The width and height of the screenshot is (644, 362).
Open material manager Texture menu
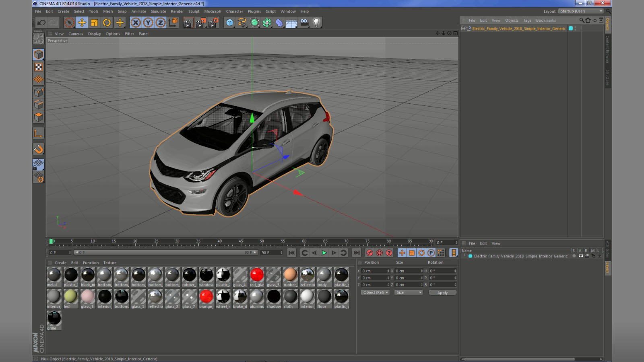click(109, 263)
